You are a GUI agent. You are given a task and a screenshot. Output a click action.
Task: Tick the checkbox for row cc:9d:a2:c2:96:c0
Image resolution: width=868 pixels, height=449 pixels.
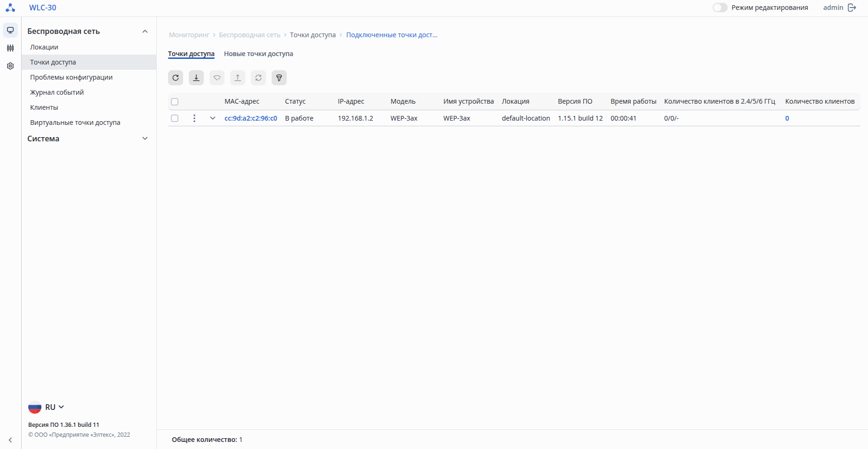click(x=175, y=118)
